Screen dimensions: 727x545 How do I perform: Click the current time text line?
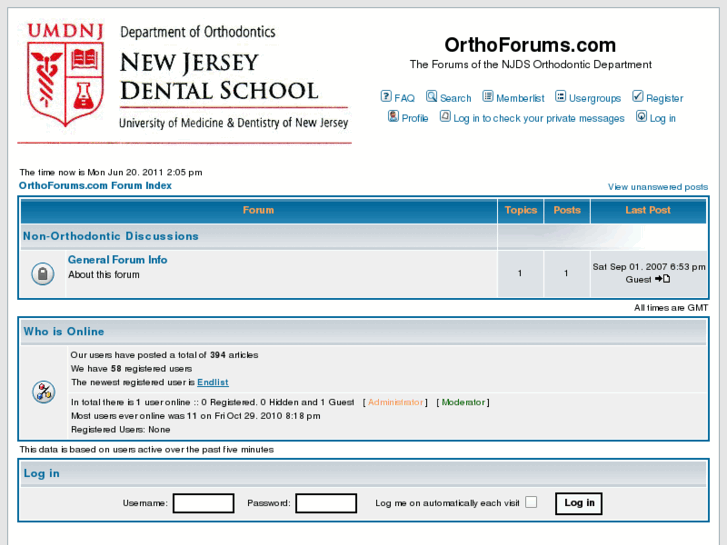(x=111, y=172)
